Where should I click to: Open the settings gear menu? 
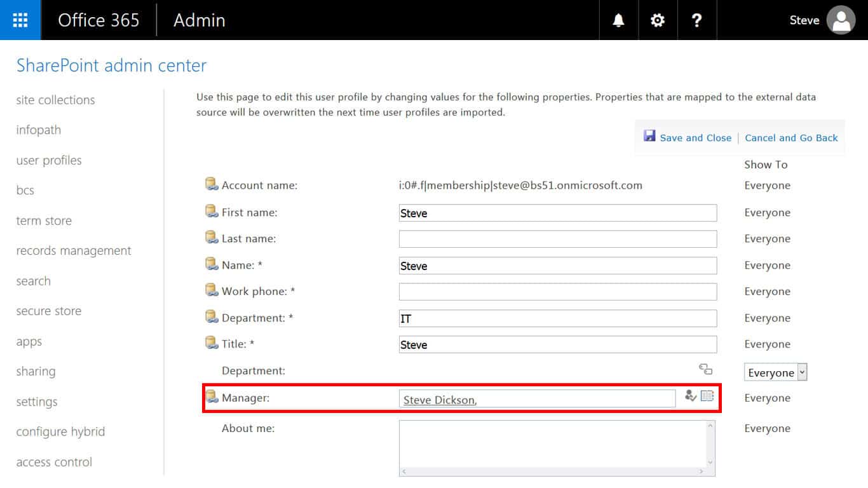pos(658,20)
